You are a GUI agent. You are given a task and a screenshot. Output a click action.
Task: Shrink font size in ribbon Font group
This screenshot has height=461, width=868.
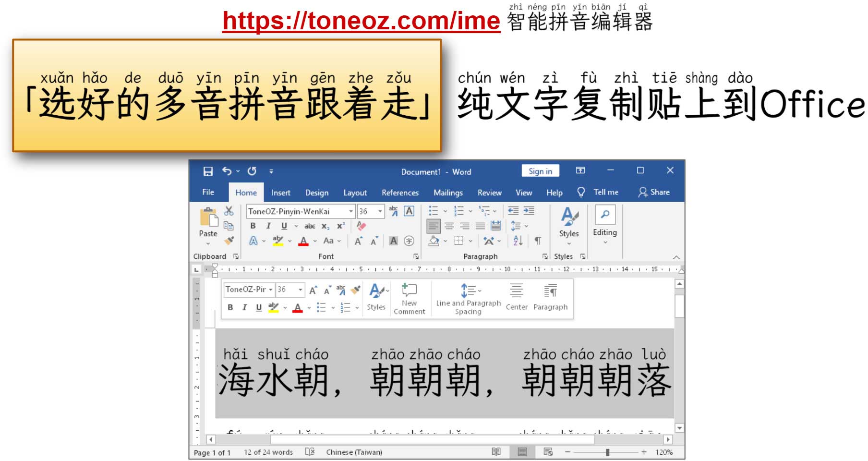point(374,241)
